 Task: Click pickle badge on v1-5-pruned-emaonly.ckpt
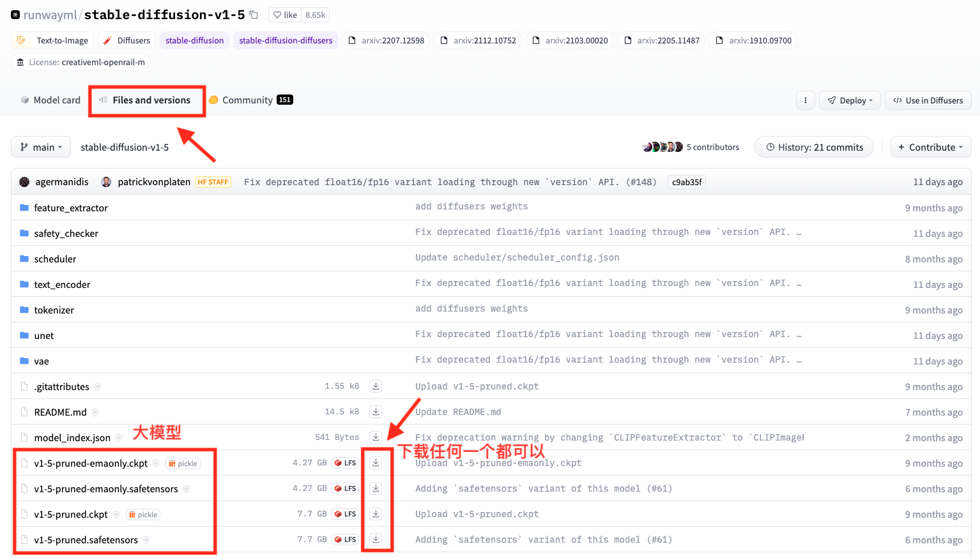pyautogui.click(x=183, y=464)
